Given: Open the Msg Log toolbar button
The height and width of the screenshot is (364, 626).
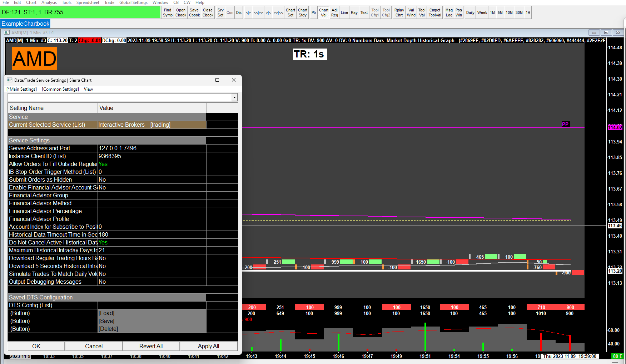Looking at the screenshot, I should (449, 12).
